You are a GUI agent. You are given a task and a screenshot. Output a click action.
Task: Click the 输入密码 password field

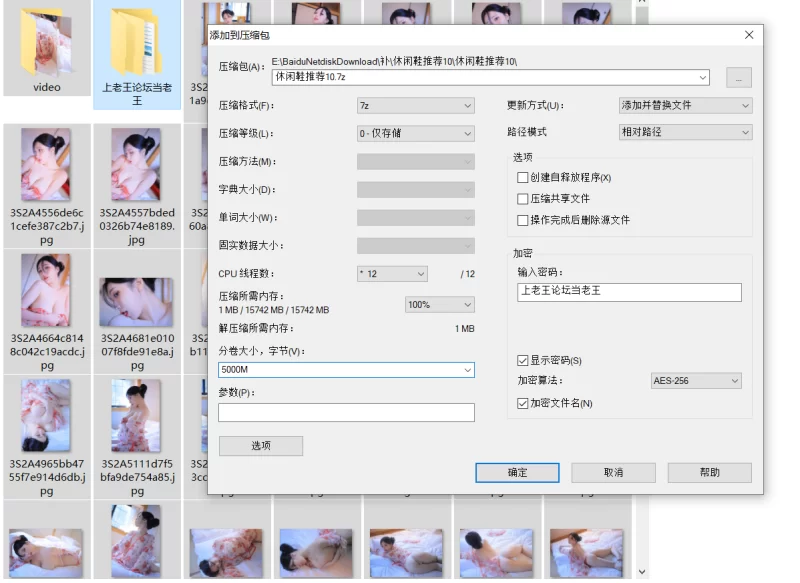pos(629,292)
